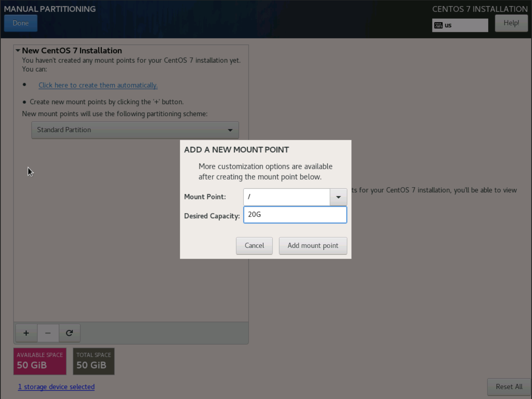Open the Mount Point dropdown arrow
This screenshot has height=399, width=532.
338,197
